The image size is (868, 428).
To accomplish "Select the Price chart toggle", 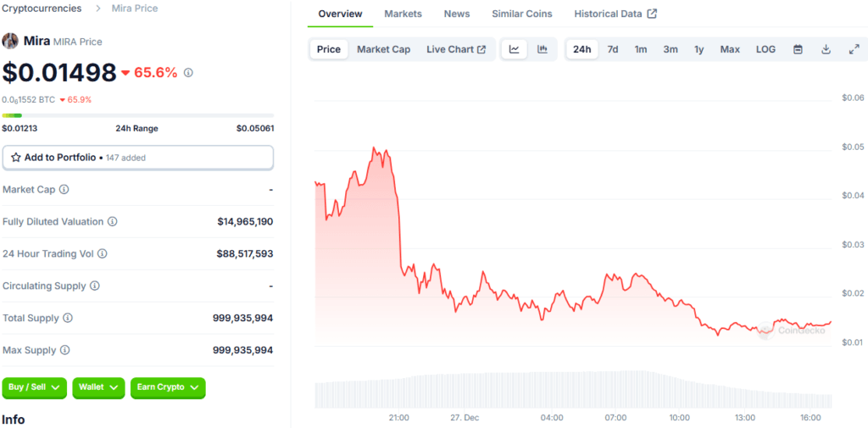I will point(329,49).
